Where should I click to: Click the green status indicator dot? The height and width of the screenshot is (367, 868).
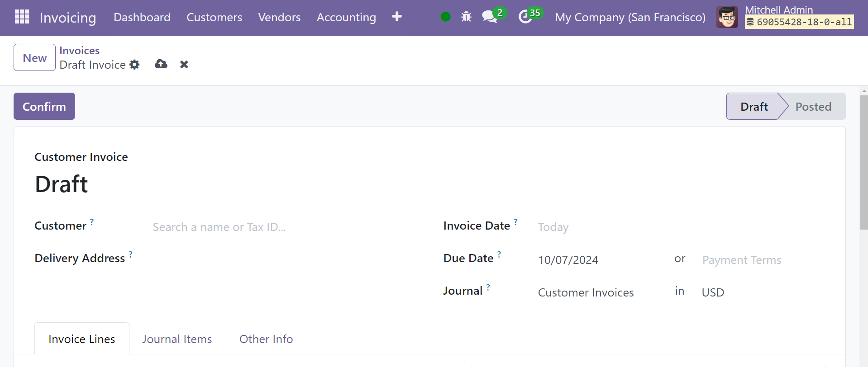445,17
